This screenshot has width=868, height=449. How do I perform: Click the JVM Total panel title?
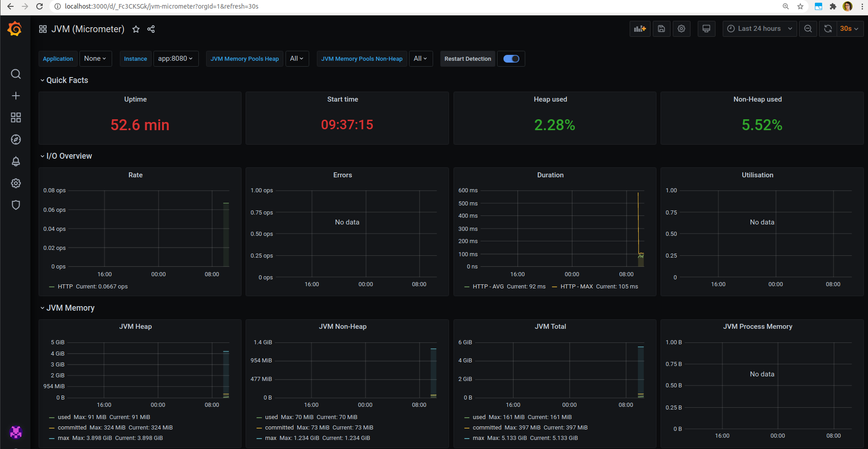pyautogui.click(x=550, y=327)
